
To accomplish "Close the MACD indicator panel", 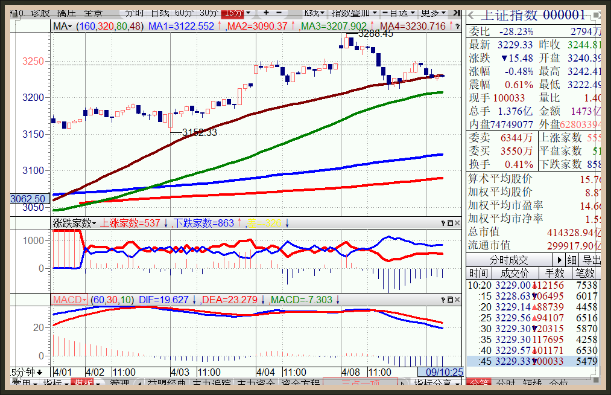I will pyautogui.click(x=457, y=300).
